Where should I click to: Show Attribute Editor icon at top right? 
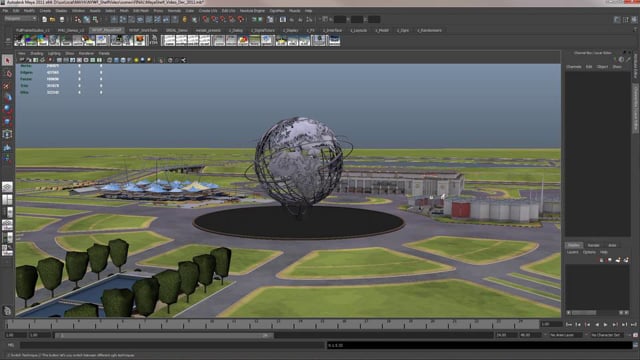(617, 20)
